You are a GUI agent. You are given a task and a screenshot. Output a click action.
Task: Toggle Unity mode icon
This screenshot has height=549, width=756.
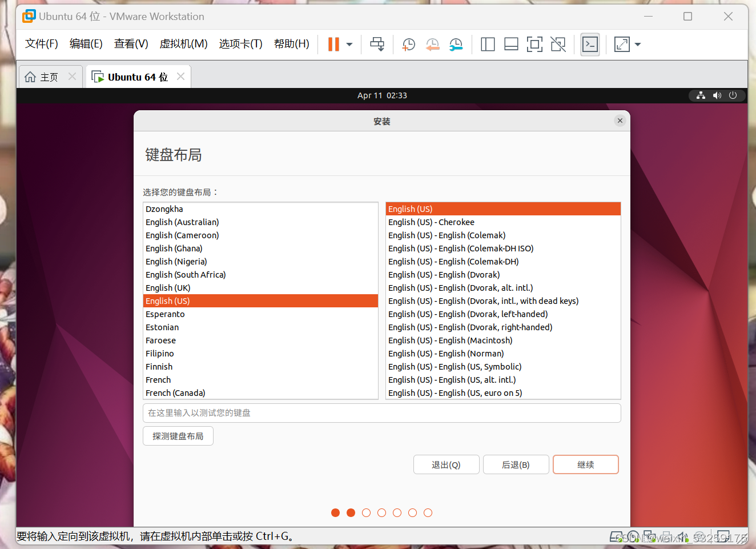coord(558,44)
